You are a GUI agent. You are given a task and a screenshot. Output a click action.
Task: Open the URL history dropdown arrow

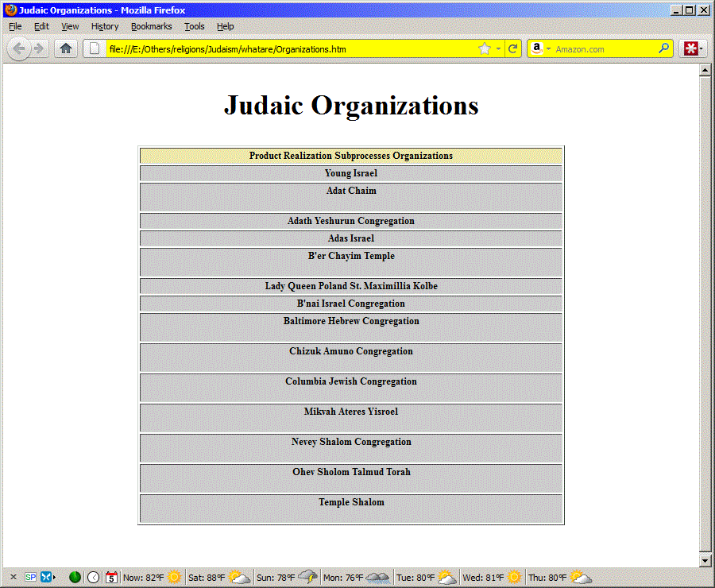(498, 48)
